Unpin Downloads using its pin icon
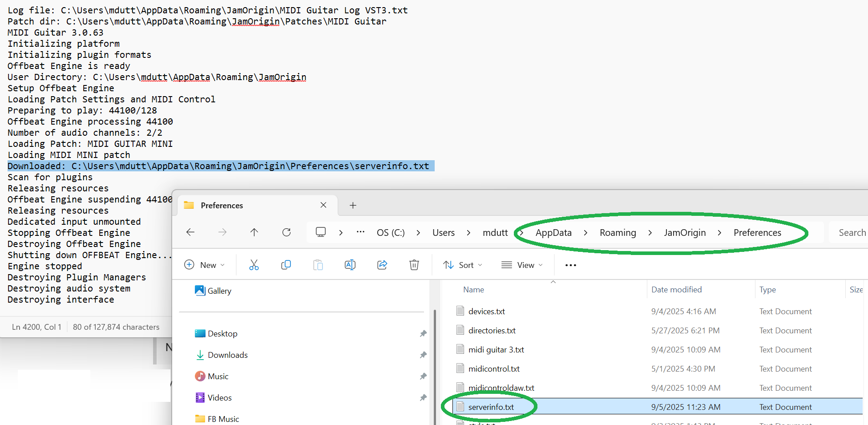Image resolution: width=868 pixels, height=425 pixels. tap(423, 355)
